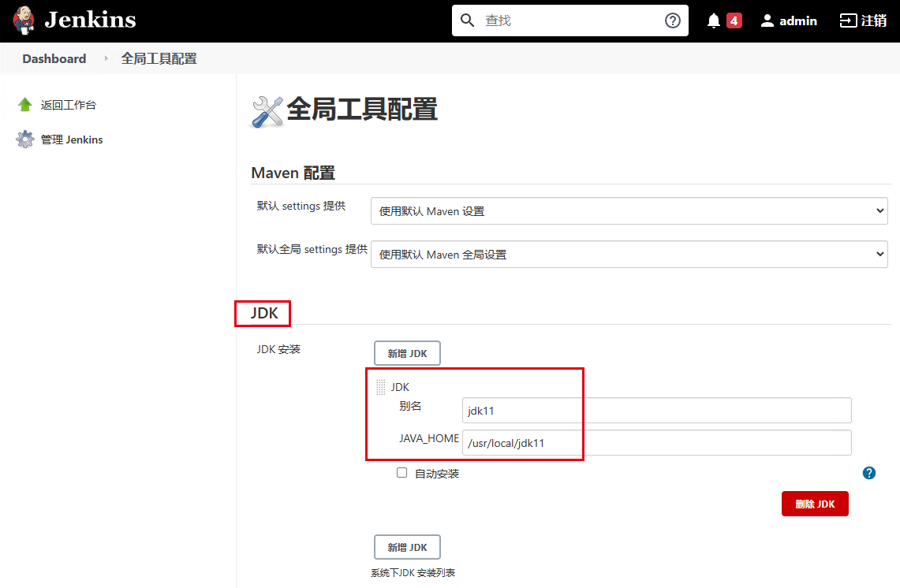Click the admin user avatar icon
The image size is (900, 588).
(767, 20)
